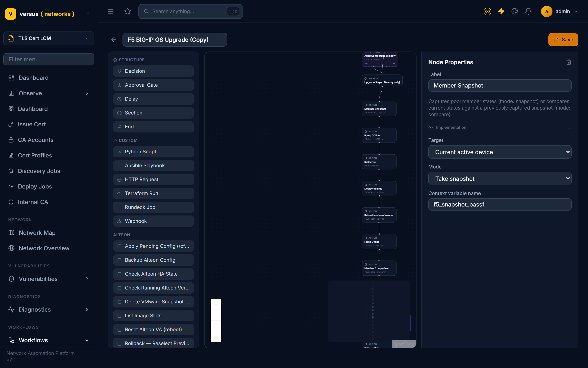This screenshot has width=588, height=368.
Task: Focus the Filter menu field in sidebar
Action: 49,59
